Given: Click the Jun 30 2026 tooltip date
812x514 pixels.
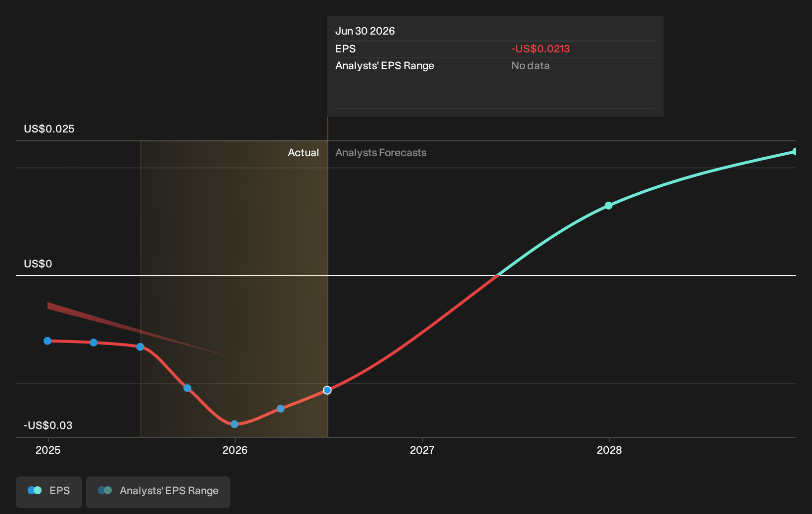Looking at the screenshot, I should pyautogui.click(x=365, y=31).
